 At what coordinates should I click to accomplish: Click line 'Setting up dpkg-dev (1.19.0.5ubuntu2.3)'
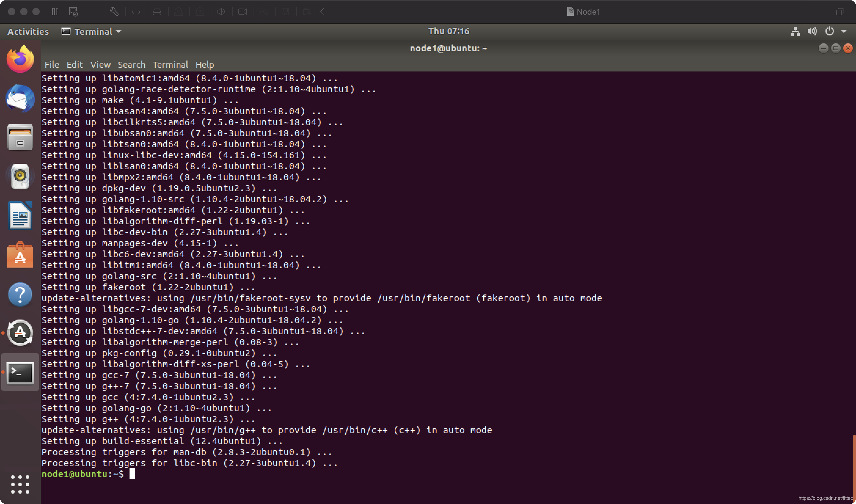(x=159, y=188)
